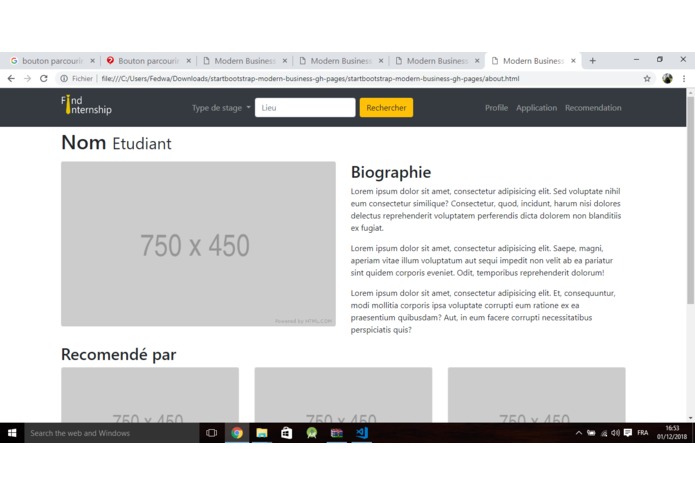Click the large 750 x 450 profile image

[198, 244]
